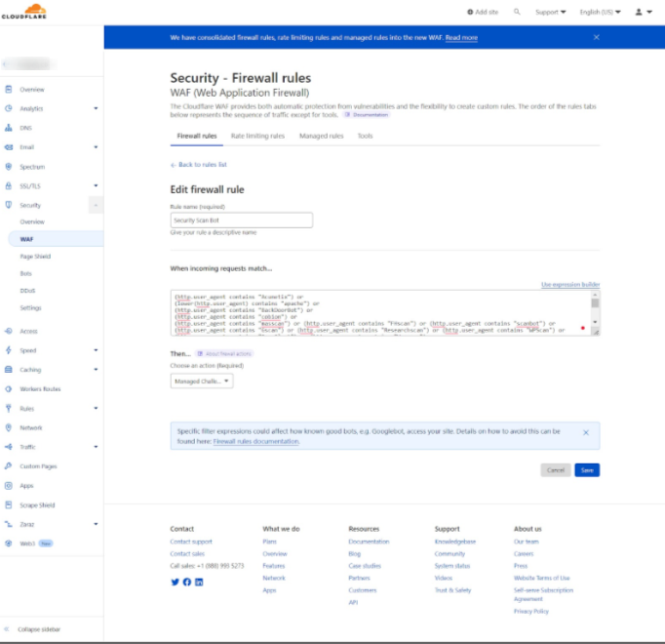The height and width of the screenshot is (644, 665).
Task: Open the Twitter social link icon
Action: pos(175,582)
